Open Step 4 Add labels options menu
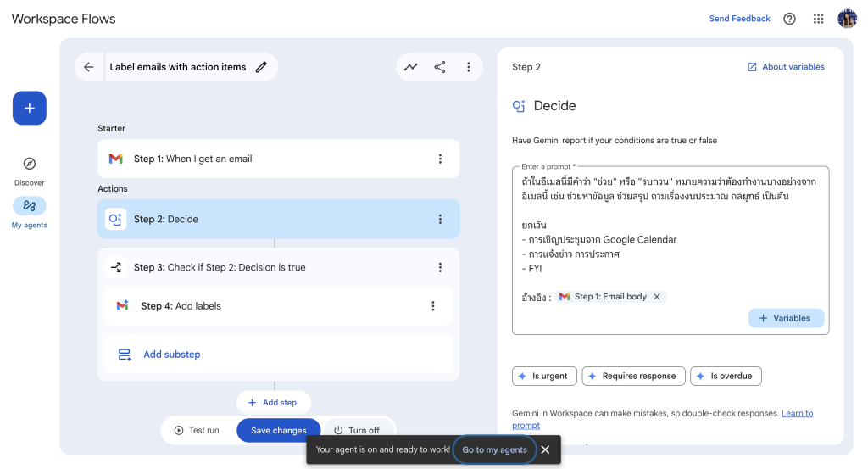This screenshot has height=469, width=868. [433, 306]
